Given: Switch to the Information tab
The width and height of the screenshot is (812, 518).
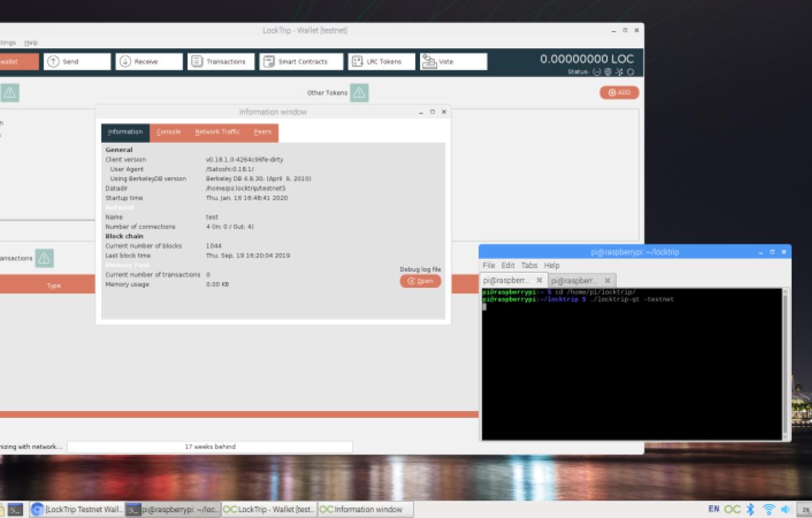Looking at the screenshot, I should pyautogui.click(x=125, y=132).
